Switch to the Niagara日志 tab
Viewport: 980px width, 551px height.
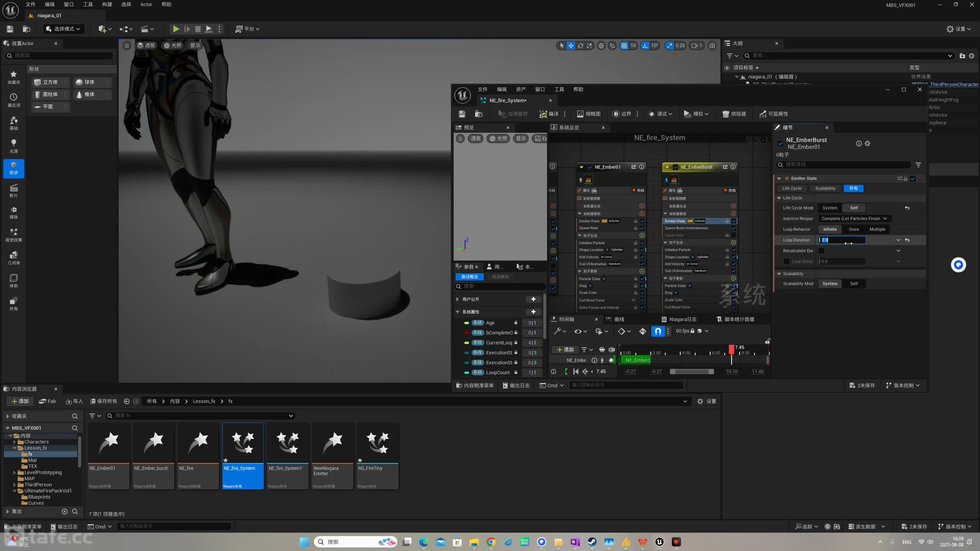click(679, 319)
